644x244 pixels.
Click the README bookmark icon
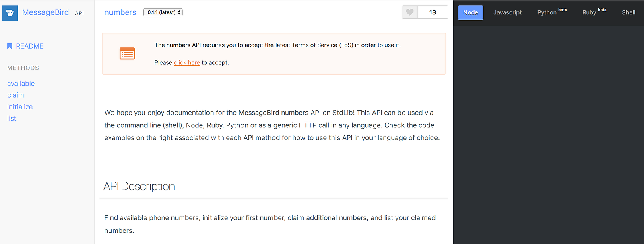point(10,46)
